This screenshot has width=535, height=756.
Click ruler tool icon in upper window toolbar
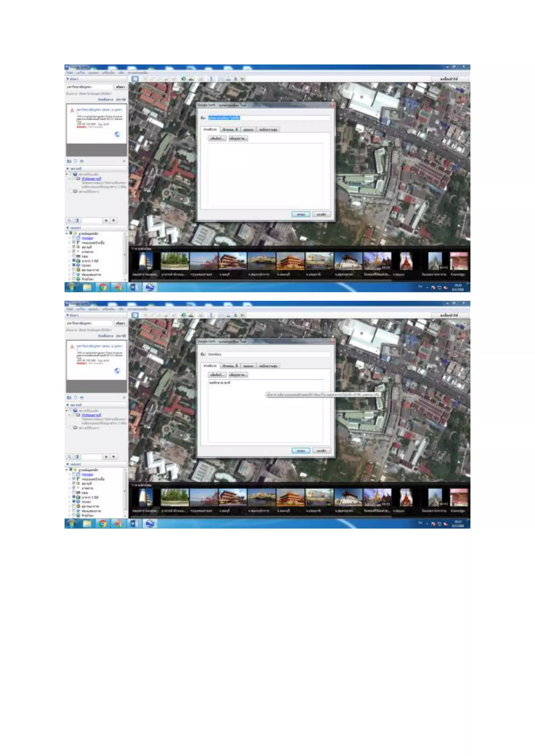(212, 79)
